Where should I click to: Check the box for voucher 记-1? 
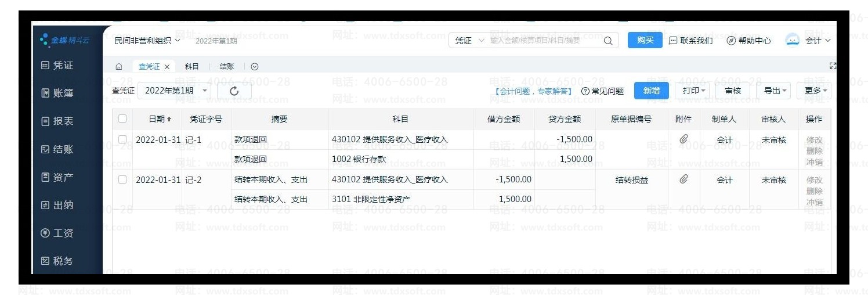coord(122,139)
